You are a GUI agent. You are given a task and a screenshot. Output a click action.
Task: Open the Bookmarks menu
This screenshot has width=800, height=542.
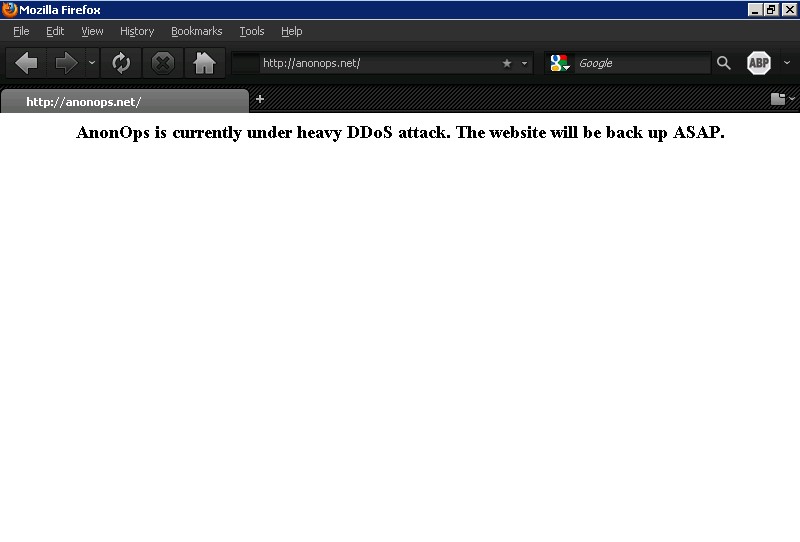coord(196,31)
